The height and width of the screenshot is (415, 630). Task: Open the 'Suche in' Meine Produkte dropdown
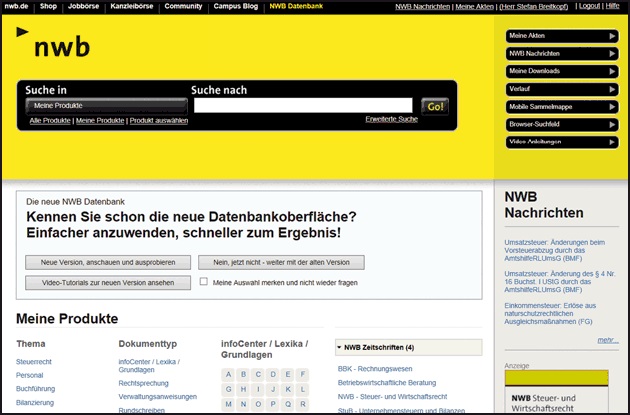pos(105,105)
